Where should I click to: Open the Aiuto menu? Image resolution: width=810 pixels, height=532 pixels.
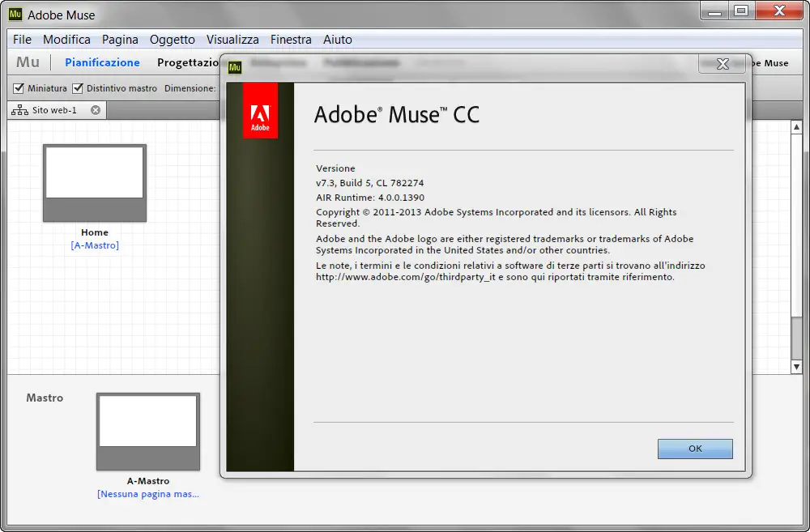pyautogui.click(x=337, y=39)
